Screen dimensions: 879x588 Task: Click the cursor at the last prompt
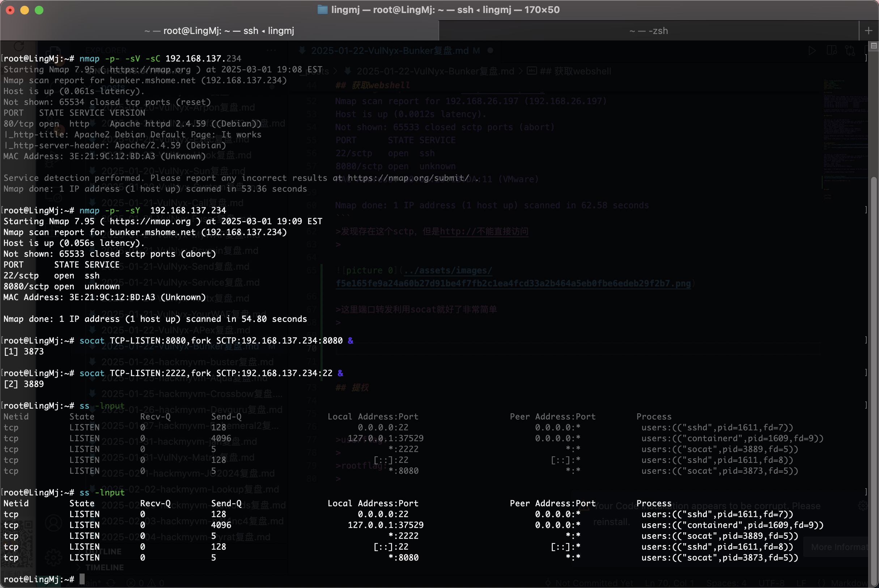tap(82, 579)
